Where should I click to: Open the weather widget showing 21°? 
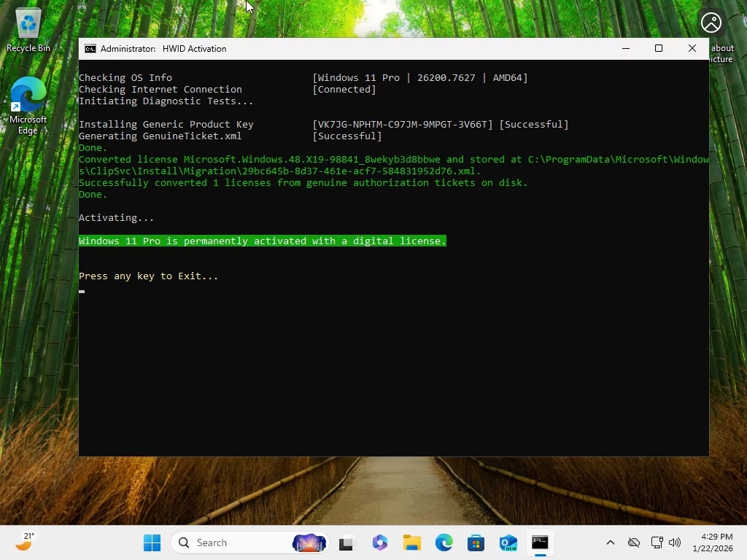pyautogui.click(x=25, y=542)
